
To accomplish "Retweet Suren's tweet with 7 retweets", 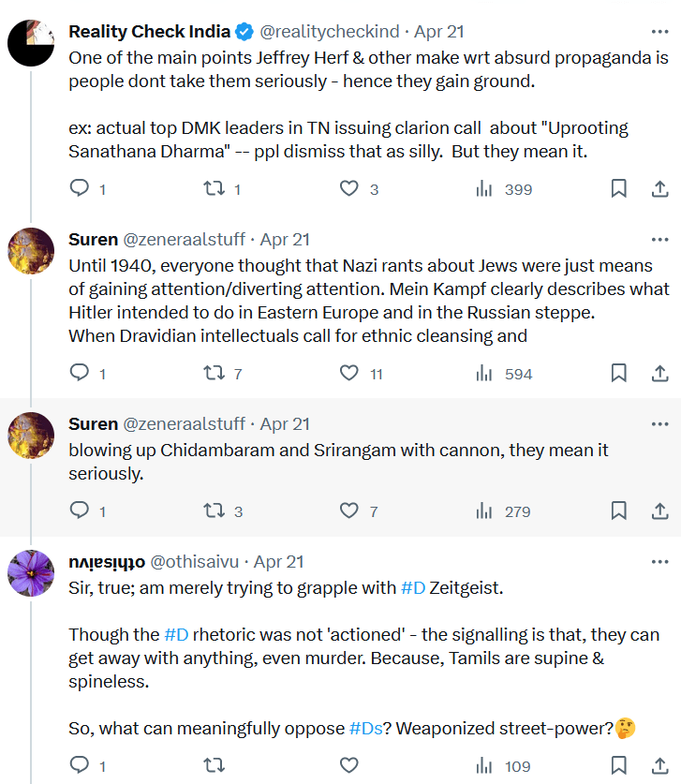I will [x=214, y=373].
